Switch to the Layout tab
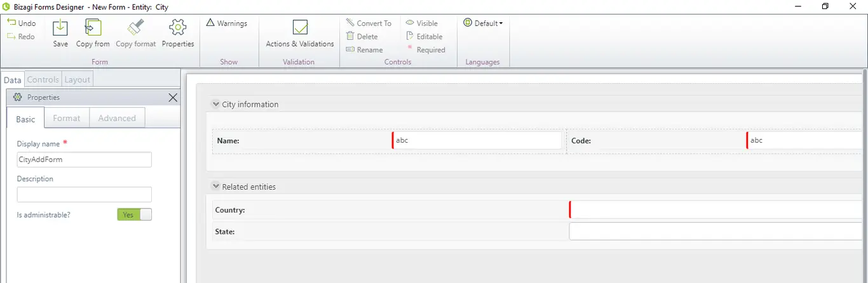 point(78,79)
